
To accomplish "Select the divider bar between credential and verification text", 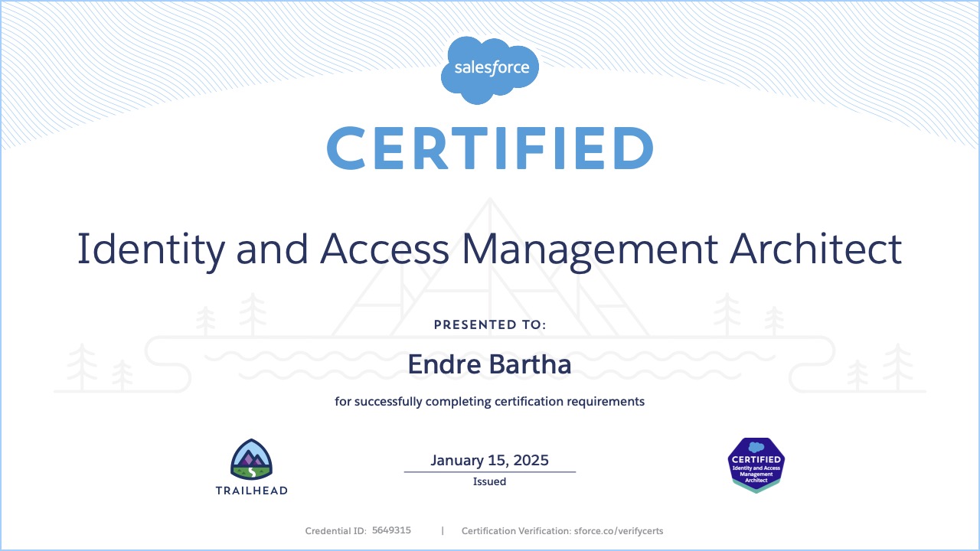I will [x=442, y=530].
